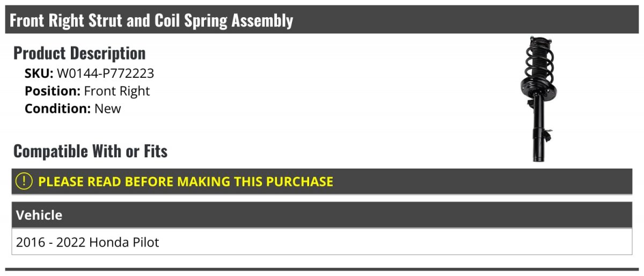Click the Position label
The image size is (644, 276).
[53, 91]
